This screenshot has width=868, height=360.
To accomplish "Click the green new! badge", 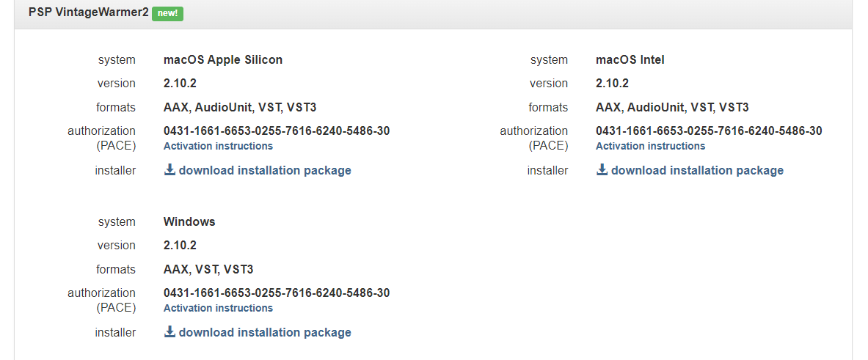I will pyautogui.click(x=167, y=13).
